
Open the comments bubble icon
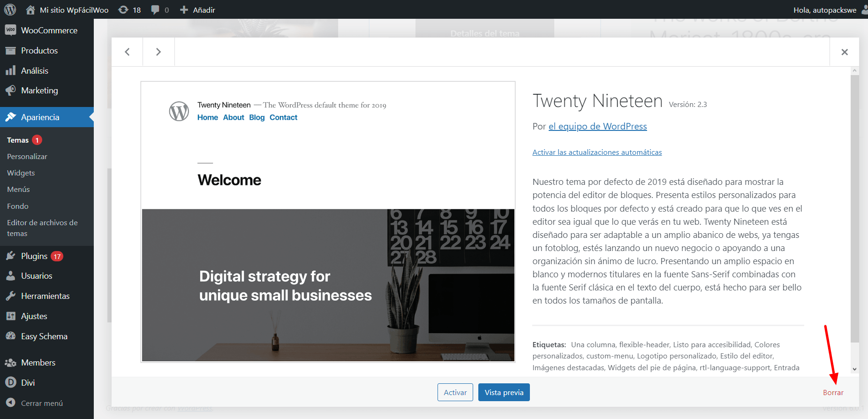tap(155, 10)
